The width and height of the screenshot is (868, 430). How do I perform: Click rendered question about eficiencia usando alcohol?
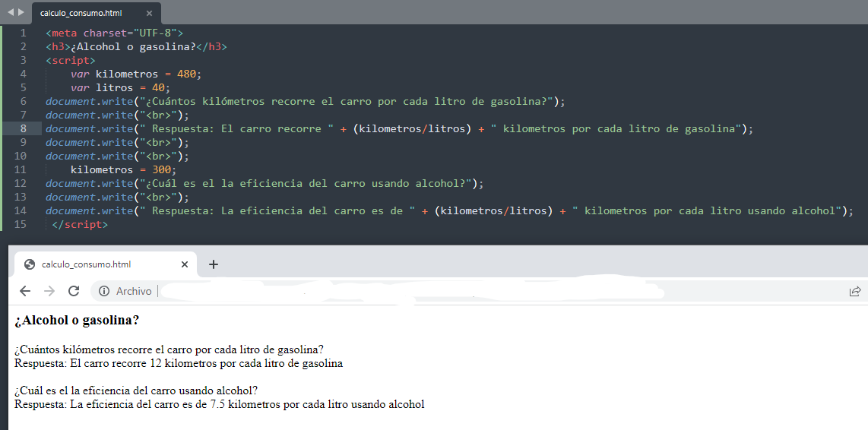[x=136, y=390]
